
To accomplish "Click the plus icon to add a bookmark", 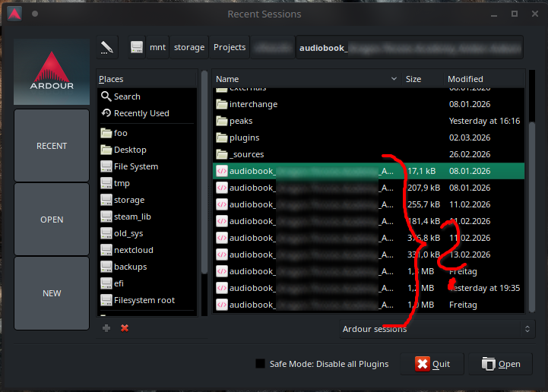I will pyautogui.click(x=106, y=328).
